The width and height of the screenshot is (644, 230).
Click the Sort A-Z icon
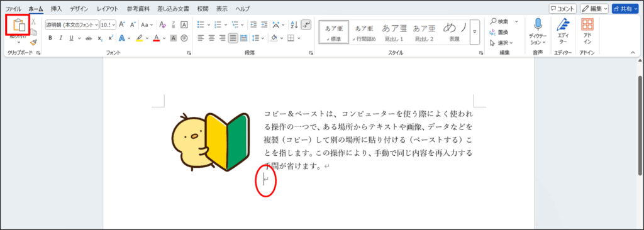294,25
